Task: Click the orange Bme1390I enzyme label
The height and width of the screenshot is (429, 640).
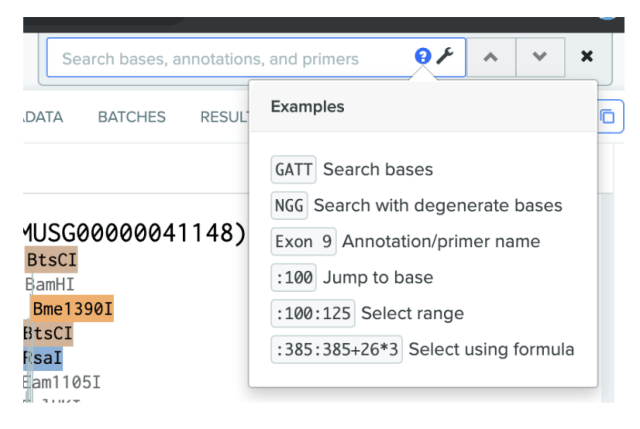Action: tap(72, 309)
